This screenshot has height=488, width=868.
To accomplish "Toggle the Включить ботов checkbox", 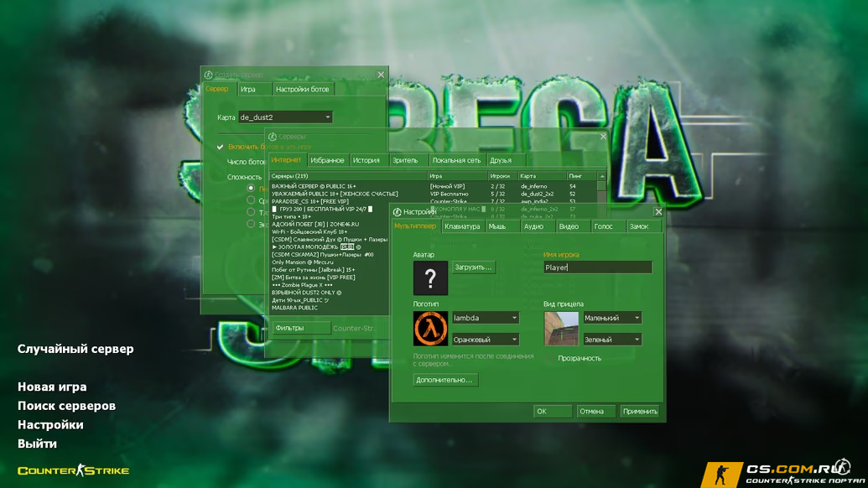I will pyautogui.click(x=221, y=147).
